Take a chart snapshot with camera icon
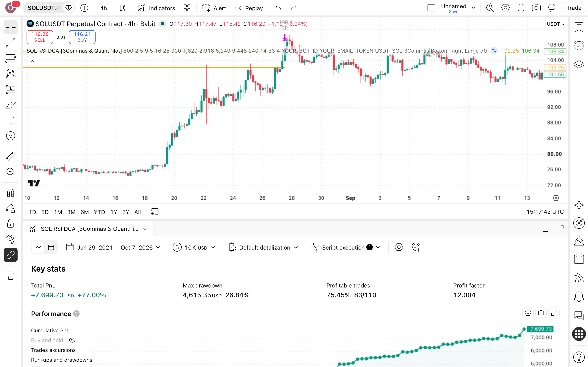Image resolution: width=588 pixels, height=367 pixels. [x=536, y=8]
